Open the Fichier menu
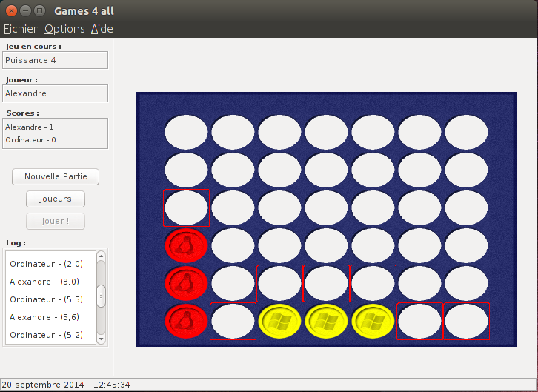 tap(21, 29)
